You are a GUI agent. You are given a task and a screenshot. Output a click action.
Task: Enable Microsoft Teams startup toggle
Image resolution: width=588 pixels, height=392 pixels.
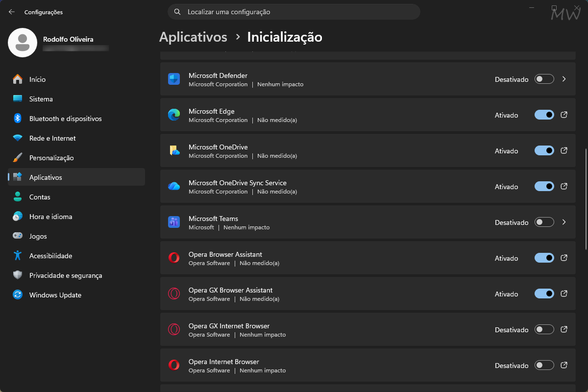coord(544,222)
